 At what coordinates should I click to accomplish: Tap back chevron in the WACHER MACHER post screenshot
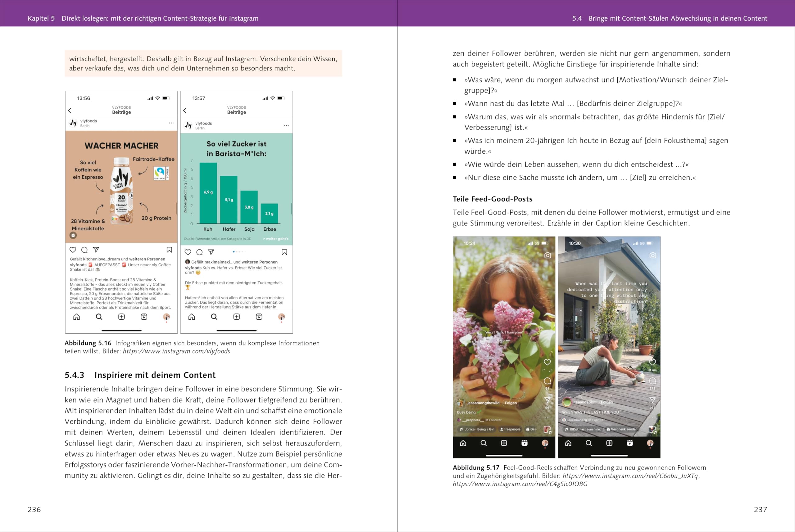tap(70, 110)
